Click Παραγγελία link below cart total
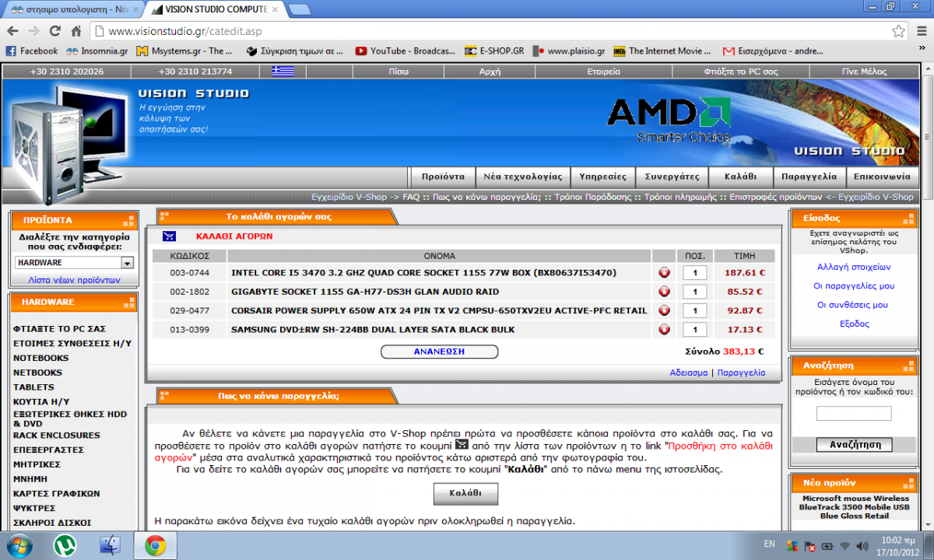 (741, 373)
